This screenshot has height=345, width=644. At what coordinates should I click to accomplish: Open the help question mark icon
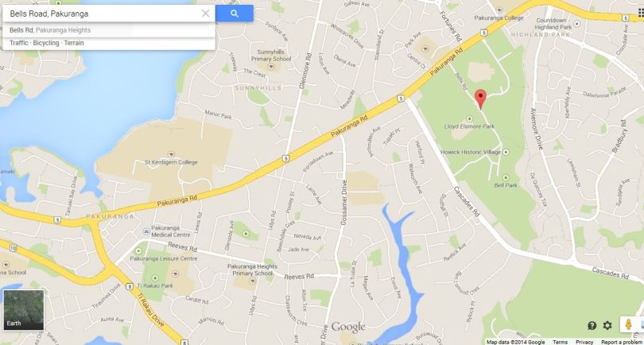point(592,326)
